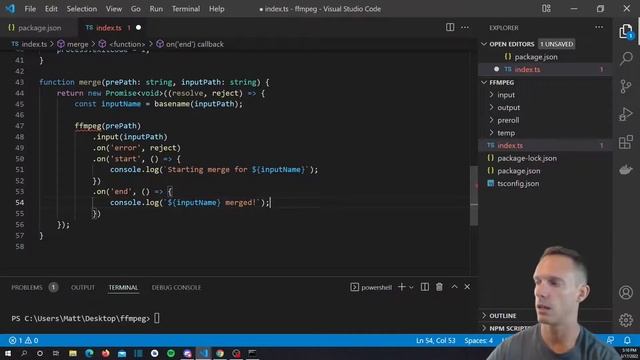Kill the terminal with trash icon
The height and width of the screenshot is (360, 640).
[x=439, y=287]
